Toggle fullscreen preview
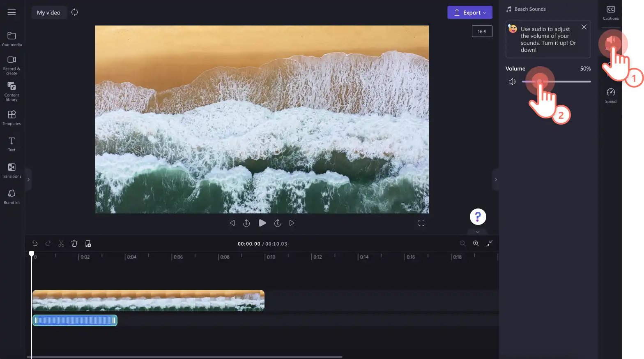Image resolution: width=644 pixels, height=359 pixels. coord(421,223)
